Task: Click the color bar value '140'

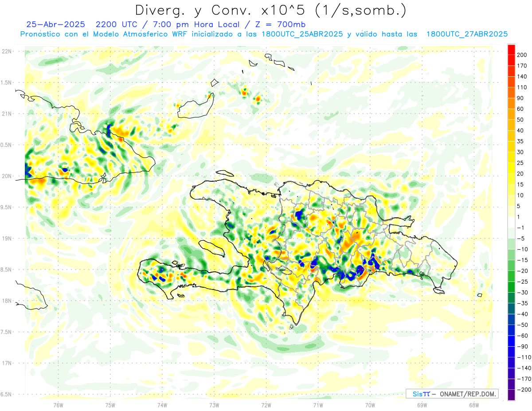Action: [522, 77]
